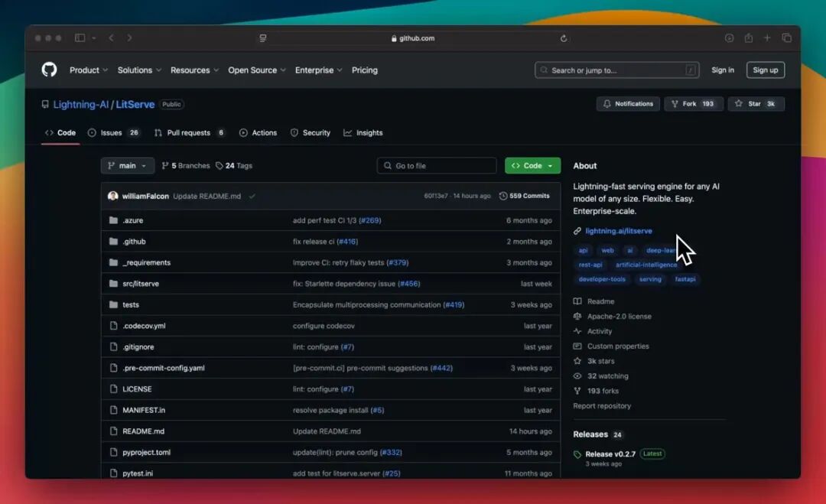826x504 pixels.
Task: Switch to the Code tab
Action: [60, 133]
